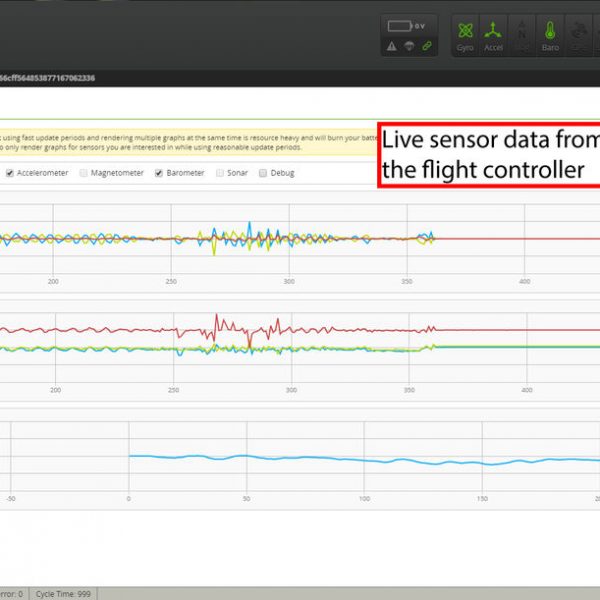Click the accelerometer graph plot area
600x600 pixels.
click(x=300, y=347)
